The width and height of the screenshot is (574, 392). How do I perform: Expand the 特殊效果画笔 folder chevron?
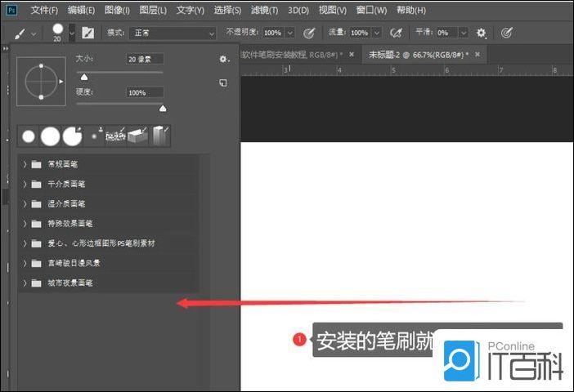25,224
